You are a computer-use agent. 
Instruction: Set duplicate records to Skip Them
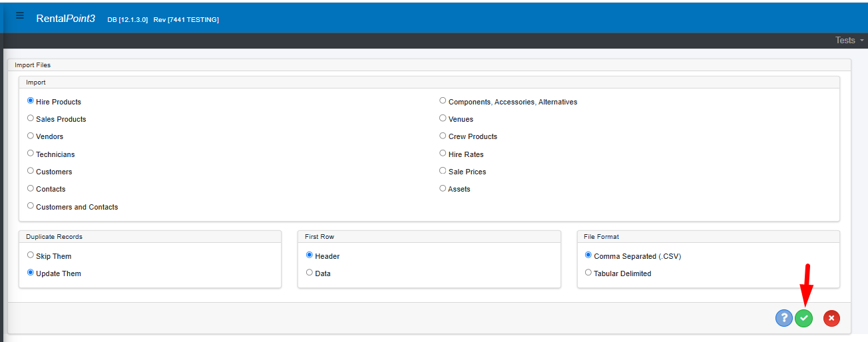(31, 256)
